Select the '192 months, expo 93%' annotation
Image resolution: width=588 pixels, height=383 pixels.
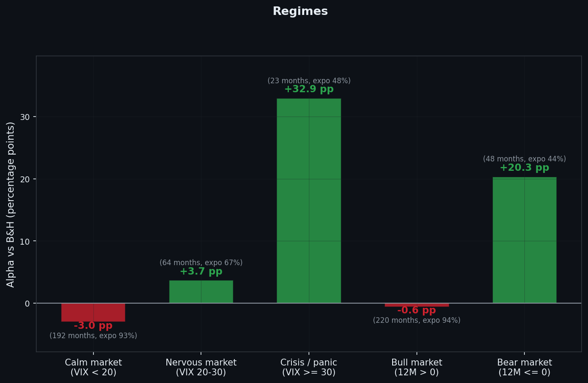coord(93,336)
